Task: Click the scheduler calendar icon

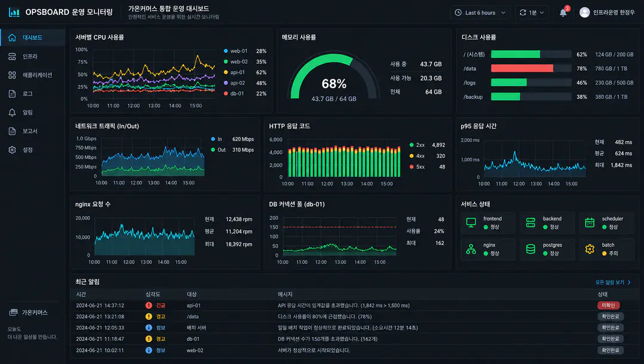Action: pos(589,222)
